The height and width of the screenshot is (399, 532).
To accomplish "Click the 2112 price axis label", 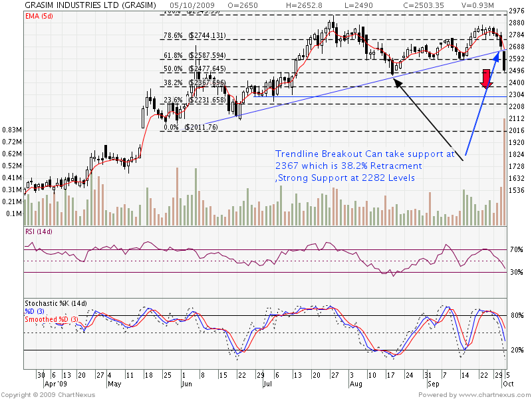I will point(517,118).
